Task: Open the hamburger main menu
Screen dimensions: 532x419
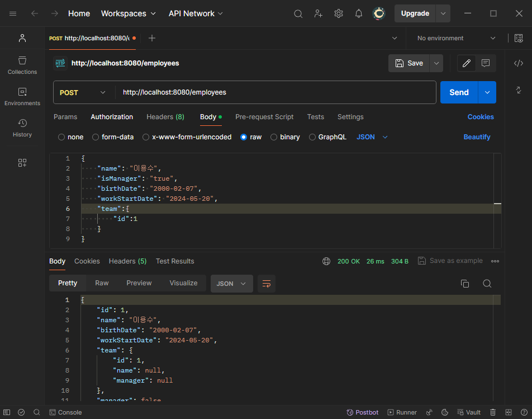Action: click(x=13, y=13)
